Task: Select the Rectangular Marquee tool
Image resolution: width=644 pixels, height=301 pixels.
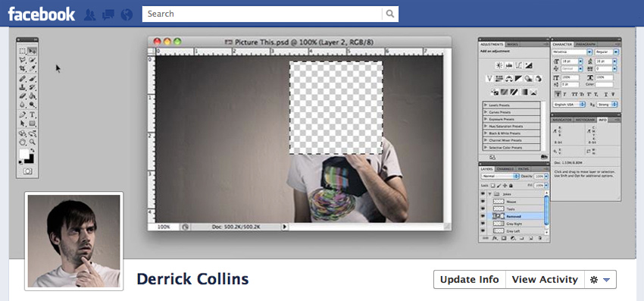Action: coord(23,51)
